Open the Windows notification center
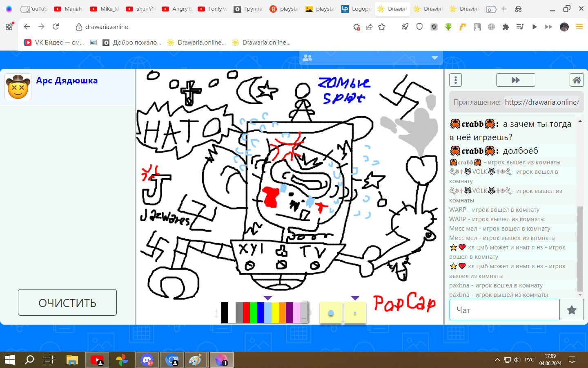This screenshot has height=368, width=588. pyautogui.click(x=572, y=360)
